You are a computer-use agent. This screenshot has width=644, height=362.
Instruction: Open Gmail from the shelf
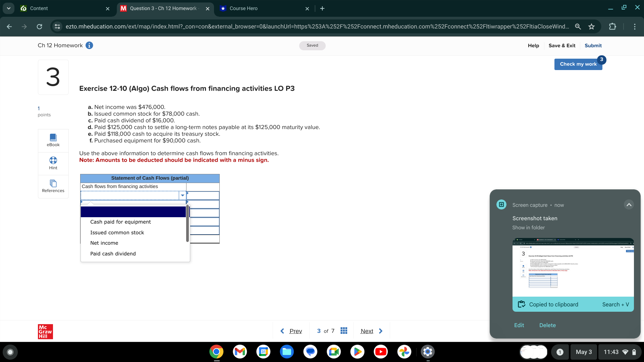239,352
